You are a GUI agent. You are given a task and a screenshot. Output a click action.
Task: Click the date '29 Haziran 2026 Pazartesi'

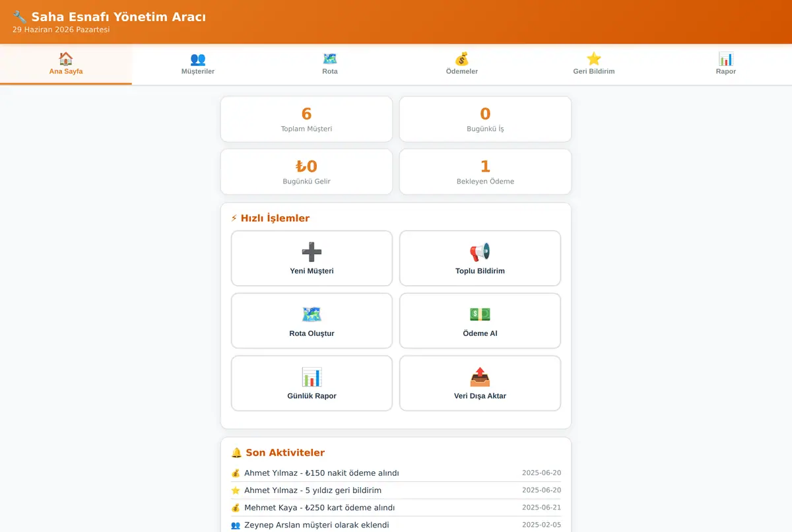pyautogui.click(x=61, y=30)
